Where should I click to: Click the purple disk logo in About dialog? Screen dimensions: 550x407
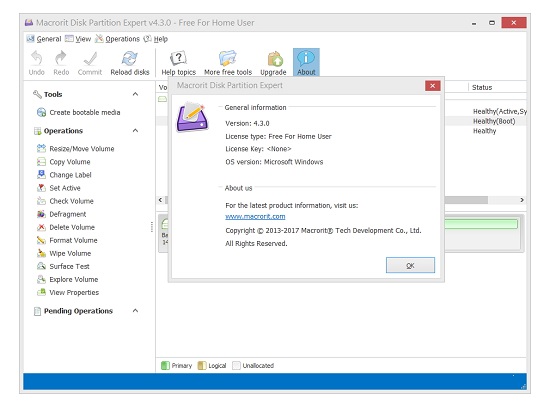point(192,117)
